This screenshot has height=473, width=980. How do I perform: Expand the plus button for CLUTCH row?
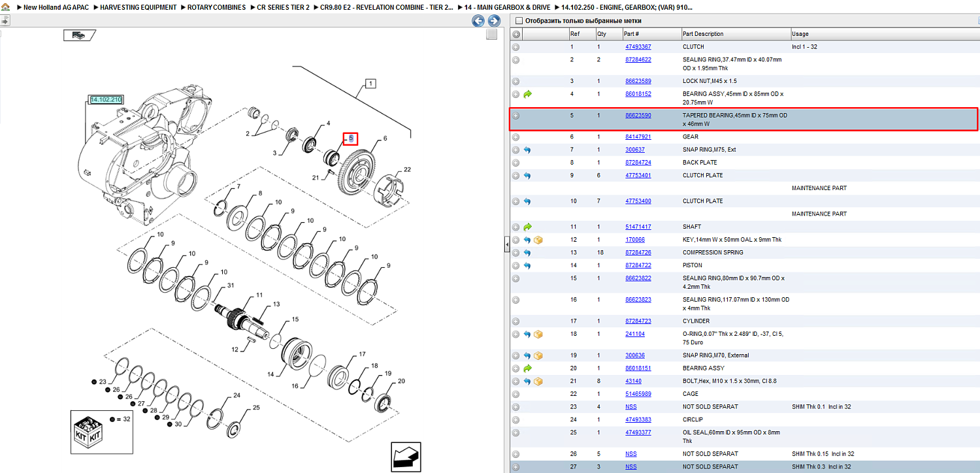click(x=516, y=47)
